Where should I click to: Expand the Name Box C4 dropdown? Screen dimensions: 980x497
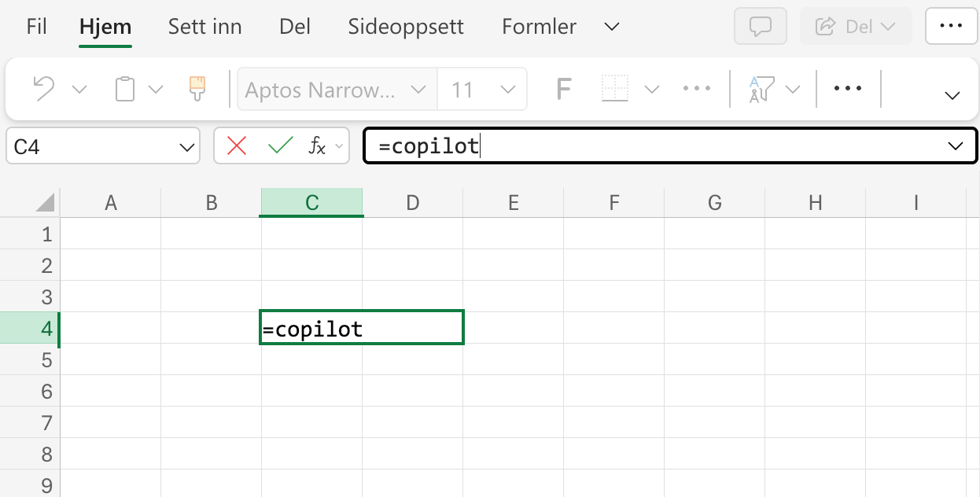coord(186,147)
